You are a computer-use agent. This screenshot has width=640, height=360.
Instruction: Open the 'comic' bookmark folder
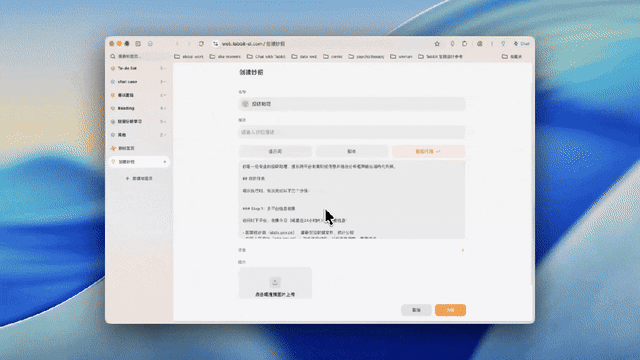coord(333,57)
